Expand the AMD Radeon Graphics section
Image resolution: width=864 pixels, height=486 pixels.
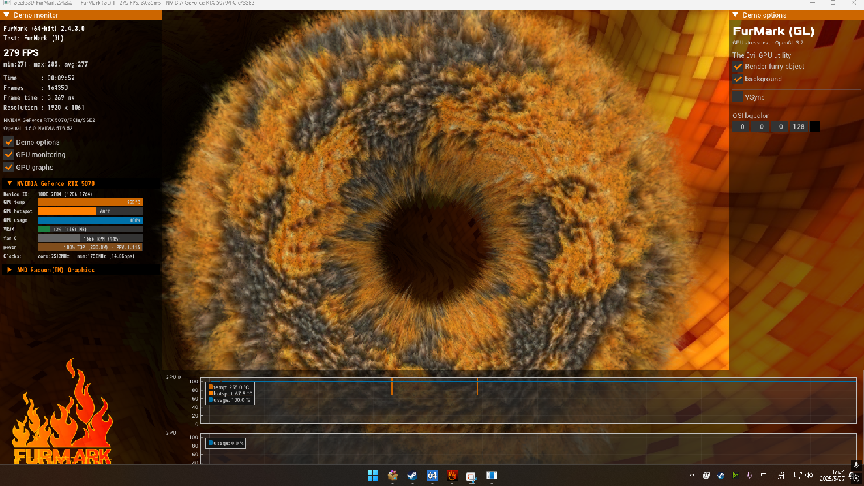click(x=9, y=269)
